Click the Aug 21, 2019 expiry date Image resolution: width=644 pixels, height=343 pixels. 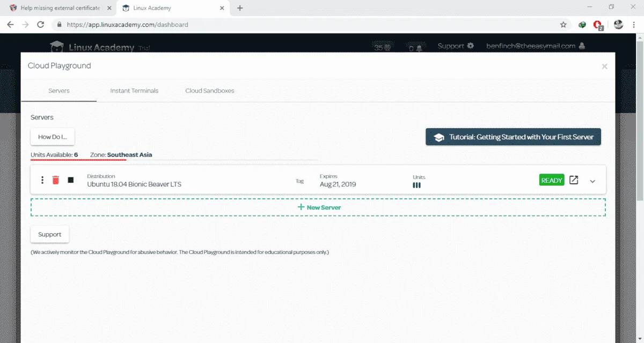338,184
